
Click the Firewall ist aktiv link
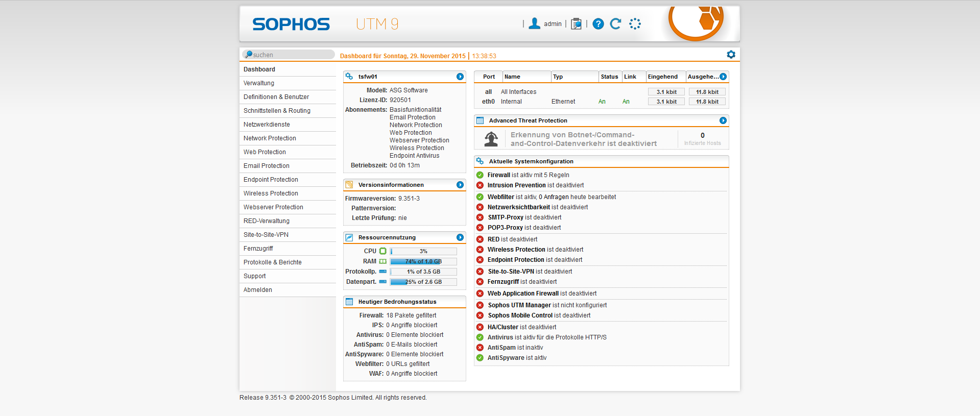pyautogui.click(x=528, y=175)
